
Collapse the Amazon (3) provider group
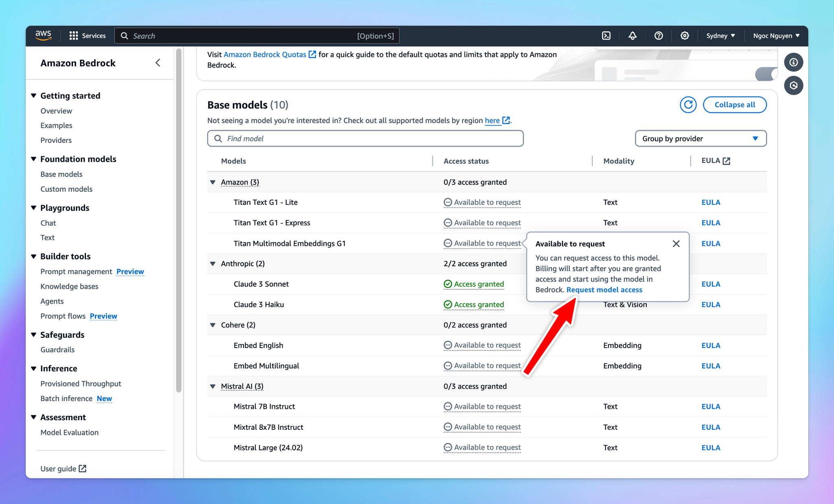pyautogui.click(x=213, y=182)
